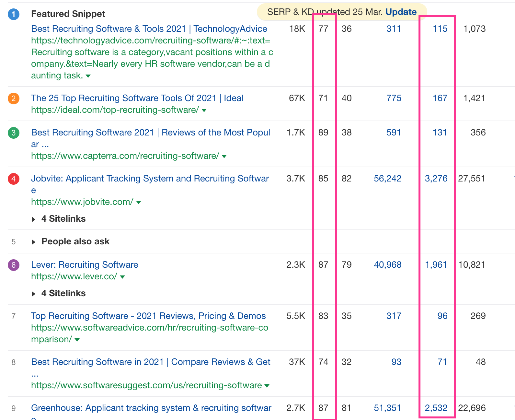Click the purple position 6 badge
Image resolution: width=515 pixels, height=420 pixels.
point(14,265)
